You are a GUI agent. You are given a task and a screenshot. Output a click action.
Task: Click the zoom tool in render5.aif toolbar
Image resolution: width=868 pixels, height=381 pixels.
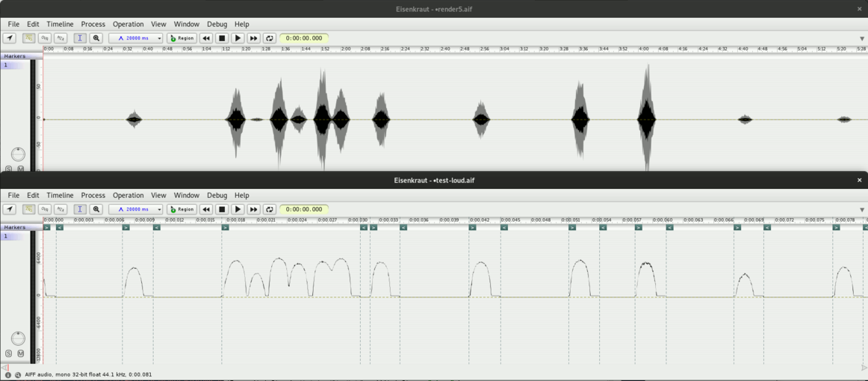click(96, 38)
